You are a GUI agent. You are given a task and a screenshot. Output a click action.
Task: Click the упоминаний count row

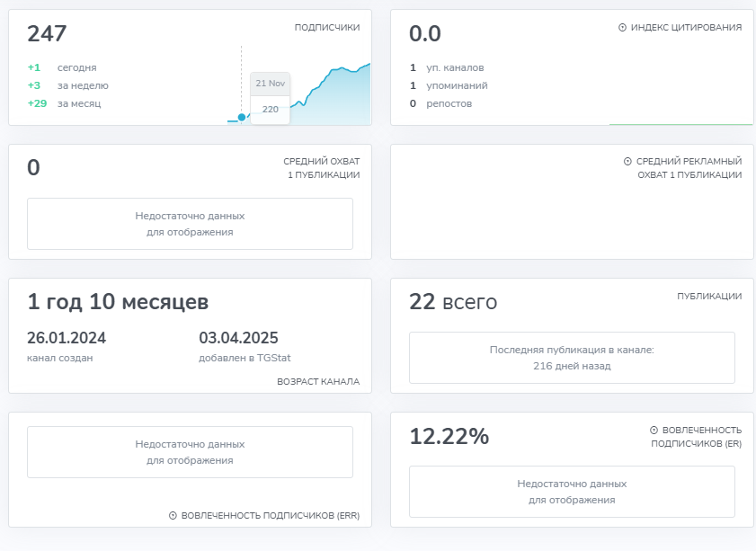click(449, 85)
